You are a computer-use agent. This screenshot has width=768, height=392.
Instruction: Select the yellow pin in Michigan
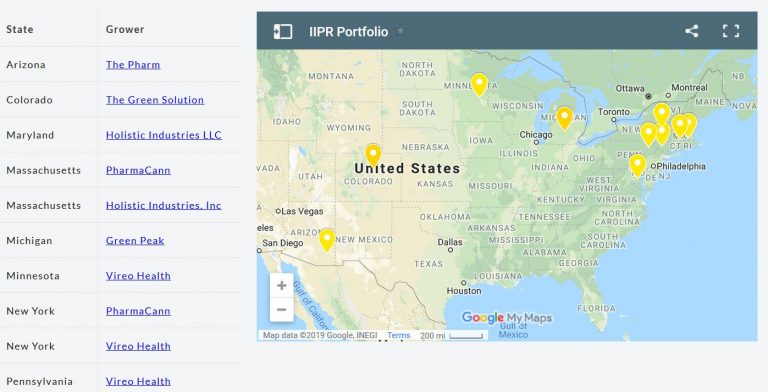click(x=564, y=118)
